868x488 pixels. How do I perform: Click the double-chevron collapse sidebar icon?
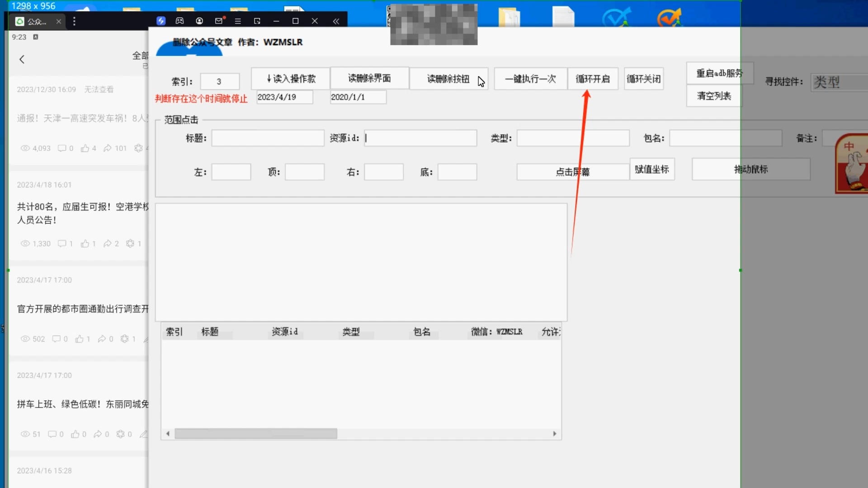coord(336,21)
